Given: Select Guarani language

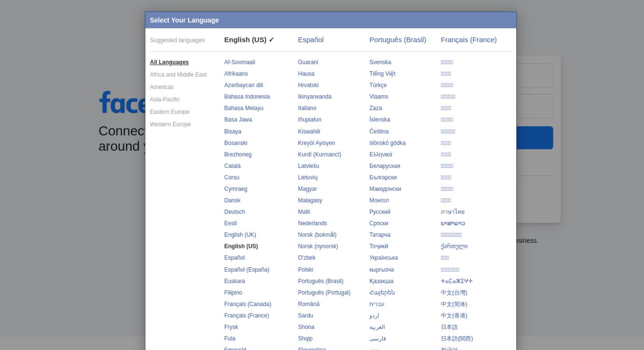Looking at the screenshot, I should pos(308,62).
